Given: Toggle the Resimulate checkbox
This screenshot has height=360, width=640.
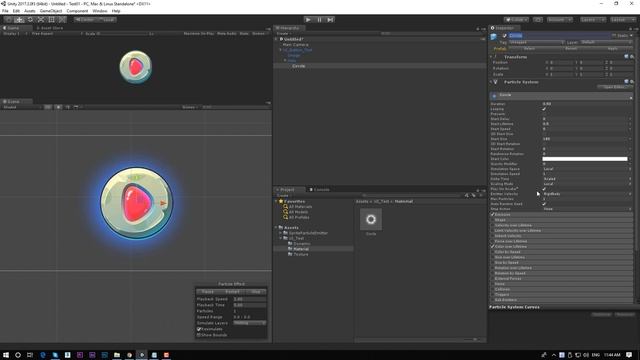Looking at the screenshot, I should point(199,329).
